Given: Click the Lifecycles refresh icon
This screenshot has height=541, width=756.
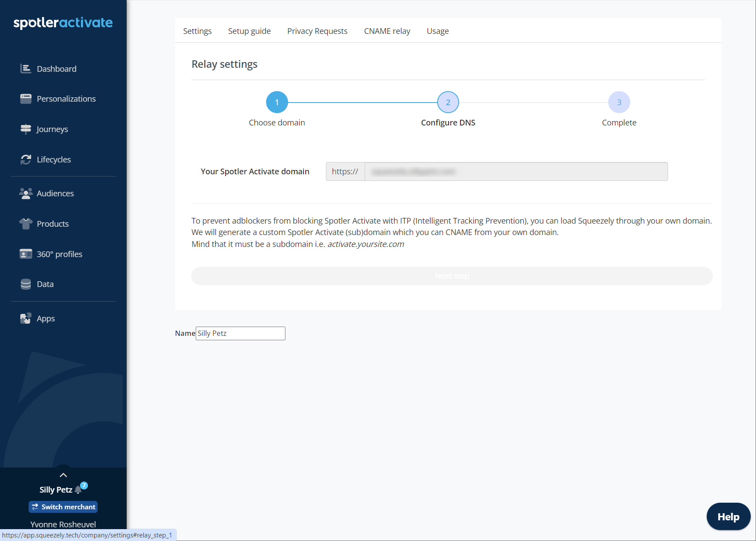Looking at the screenshot, I should tap(26, 159).
